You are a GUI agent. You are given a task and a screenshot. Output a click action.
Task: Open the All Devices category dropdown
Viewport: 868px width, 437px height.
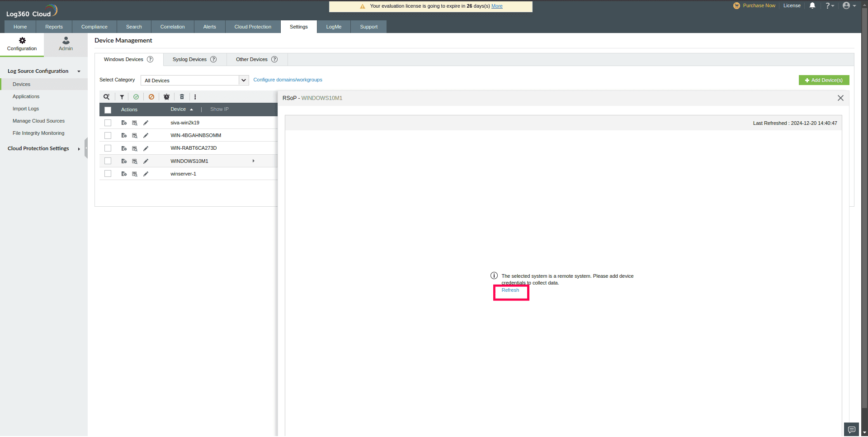point(195,80)
